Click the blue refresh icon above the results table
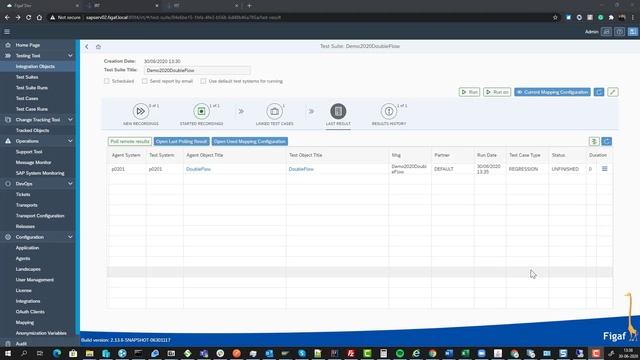640x360 pixels. (x=607, y=141)
